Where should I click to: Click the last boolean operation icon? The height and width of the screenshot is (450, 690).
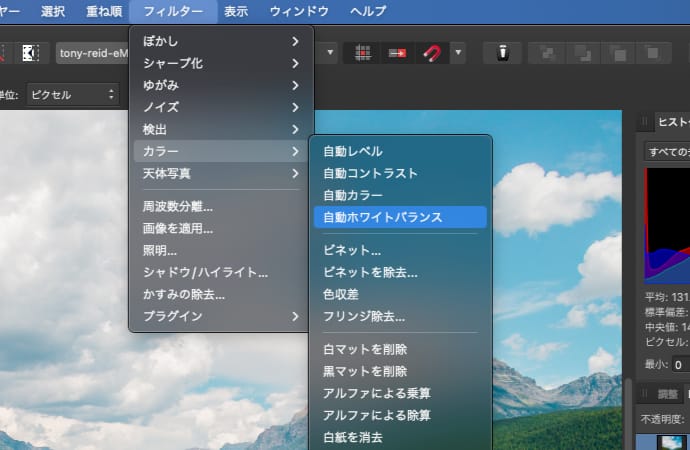(x=653, y=52)
